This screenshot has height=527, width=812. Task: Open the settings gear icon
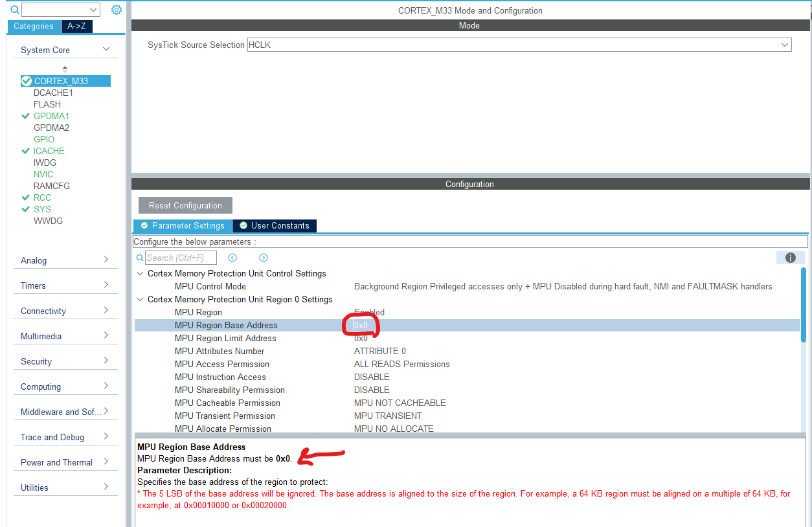pyautogui.click(x=115, y=9)
